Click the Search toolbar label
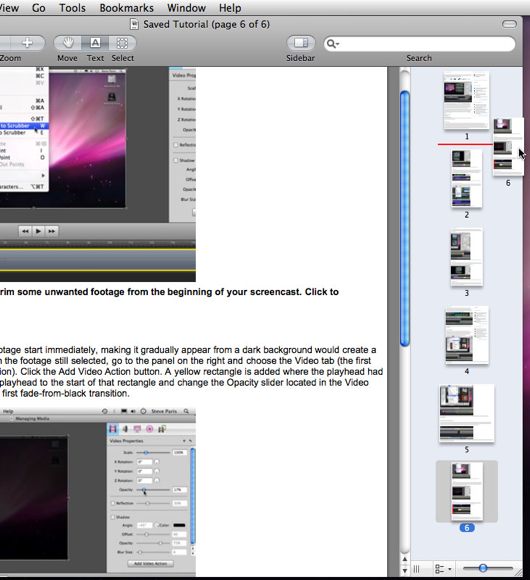This screenshot has width=530, height=580. 419,58
